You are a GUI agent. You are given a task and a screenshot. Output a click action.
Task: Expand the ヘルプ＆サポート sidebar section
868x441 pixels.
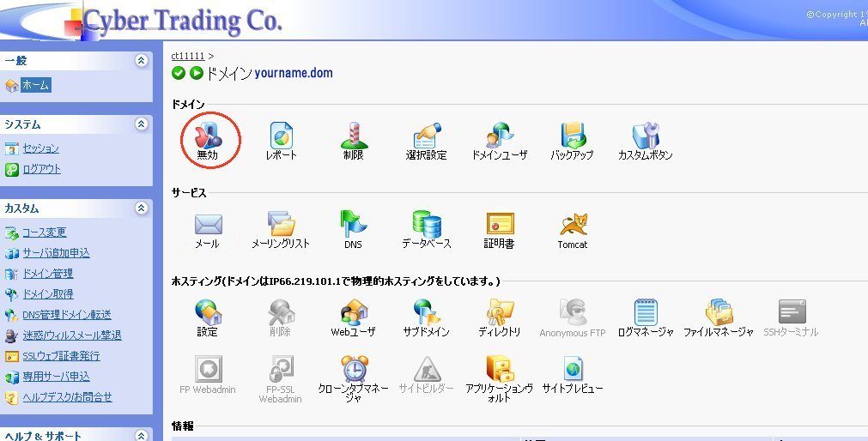[x=142, y=436]
